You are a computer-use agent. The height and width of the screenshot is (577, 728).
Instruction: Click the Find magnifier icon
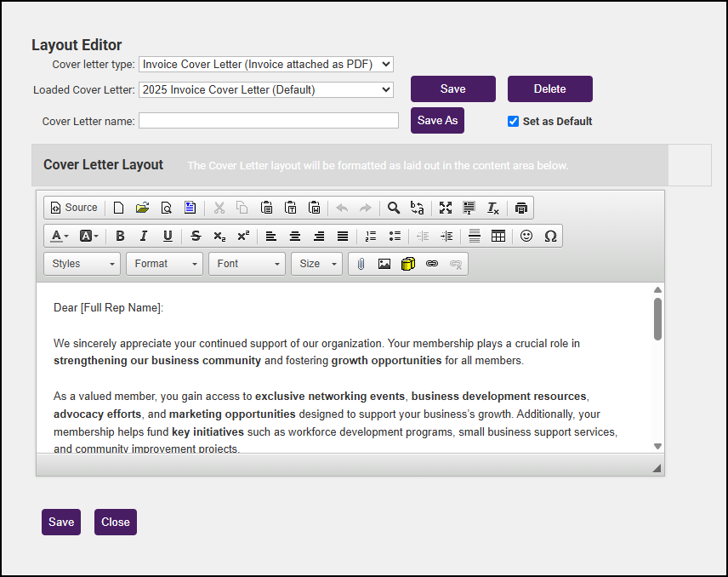(x=393, y=208)
